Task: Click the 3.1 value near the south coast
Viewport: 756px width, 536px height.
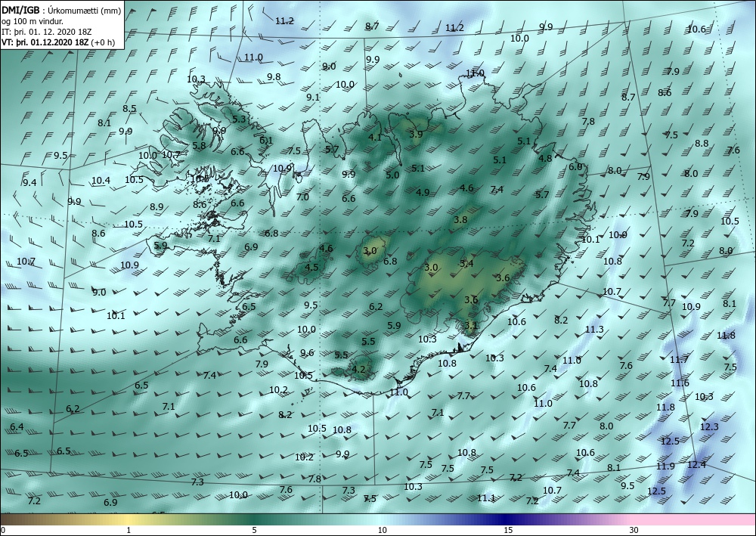Action: [470, 325]
